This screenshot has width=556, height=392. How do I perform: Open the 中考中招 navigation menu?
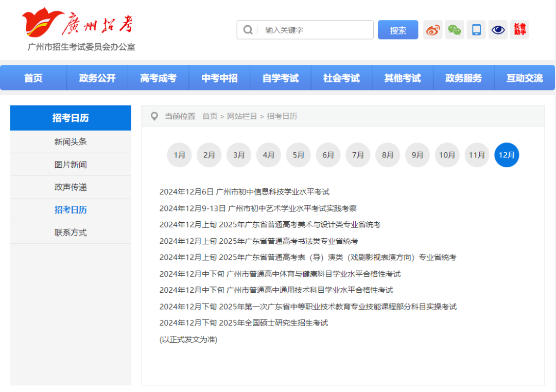(219, 78)
